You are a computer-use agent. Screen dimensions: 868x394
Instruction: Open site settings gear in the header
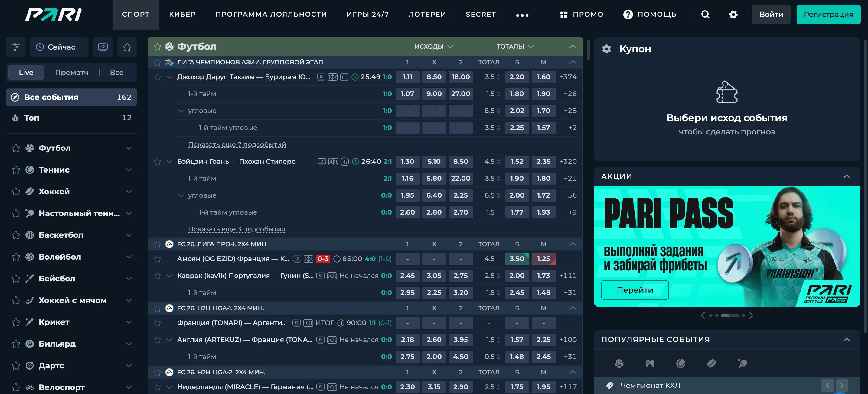tap(733, 15)
